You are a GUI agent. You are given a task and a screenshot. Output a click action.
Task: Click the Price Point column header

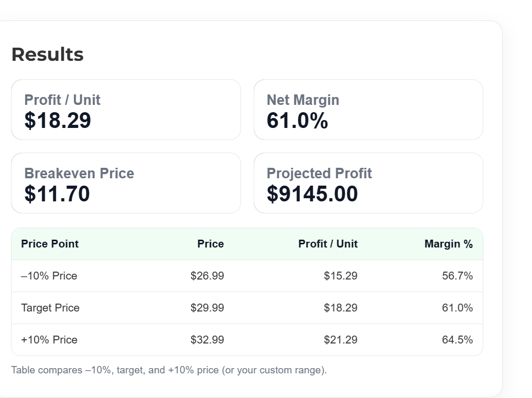[x=50, y=244]
